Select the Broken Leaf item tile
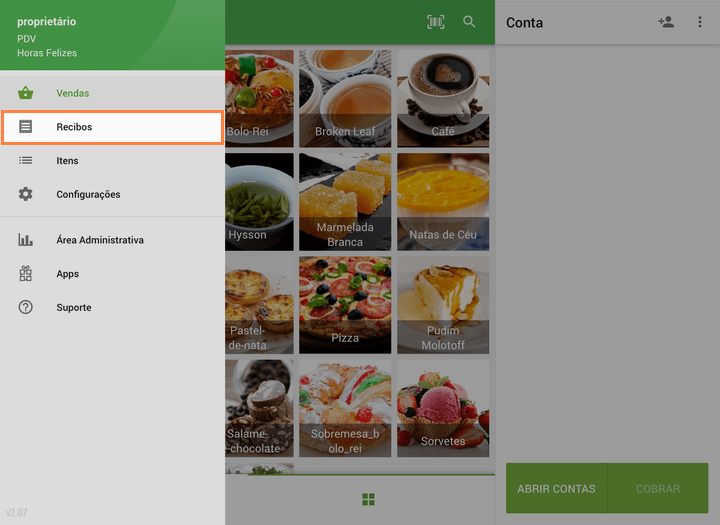720x525 pixels. coord(345,98)
